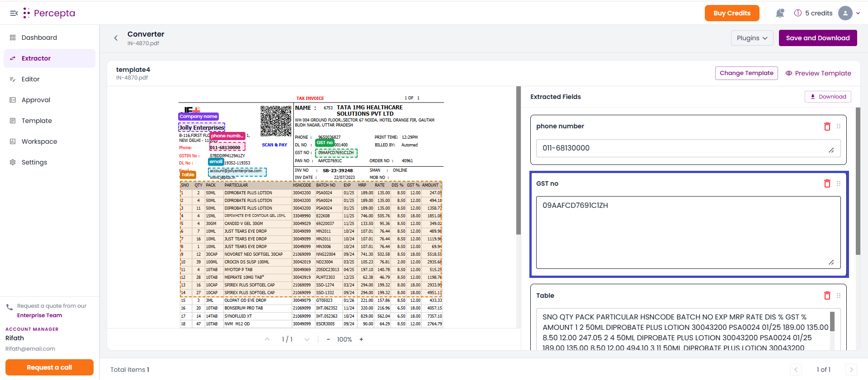The width and height of the screenshot is (868, 380).
Task: Go to previous items page in footer
Action: click(x=796, y=370)
